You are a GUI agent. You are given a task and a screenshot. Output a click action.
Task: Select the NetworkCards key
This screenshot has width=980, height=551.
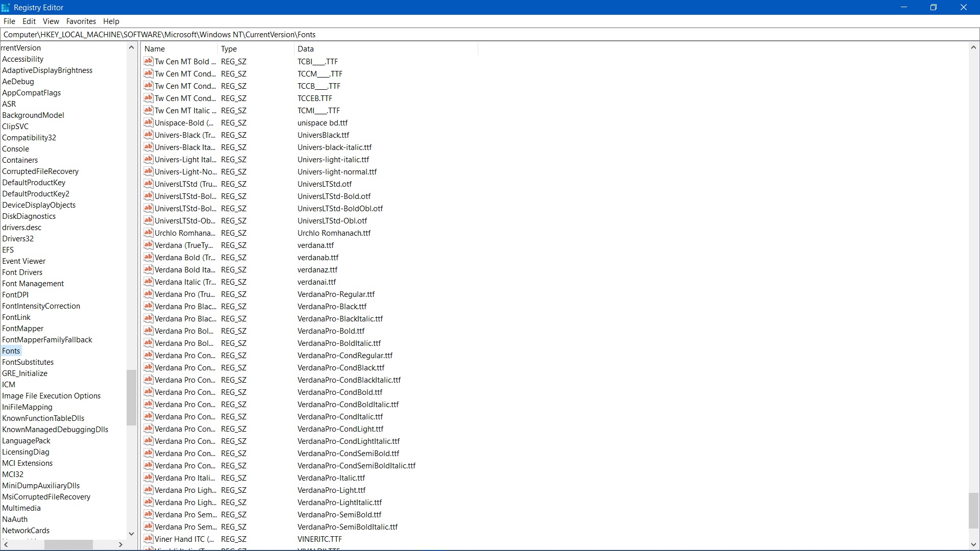coord(26,531)
